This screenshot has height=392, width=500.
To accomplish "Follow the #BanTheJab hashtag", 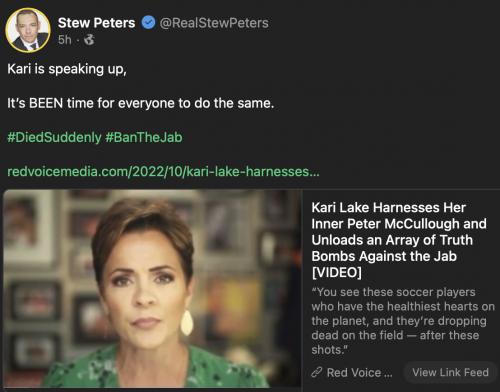I will click(x=144, y=137).
